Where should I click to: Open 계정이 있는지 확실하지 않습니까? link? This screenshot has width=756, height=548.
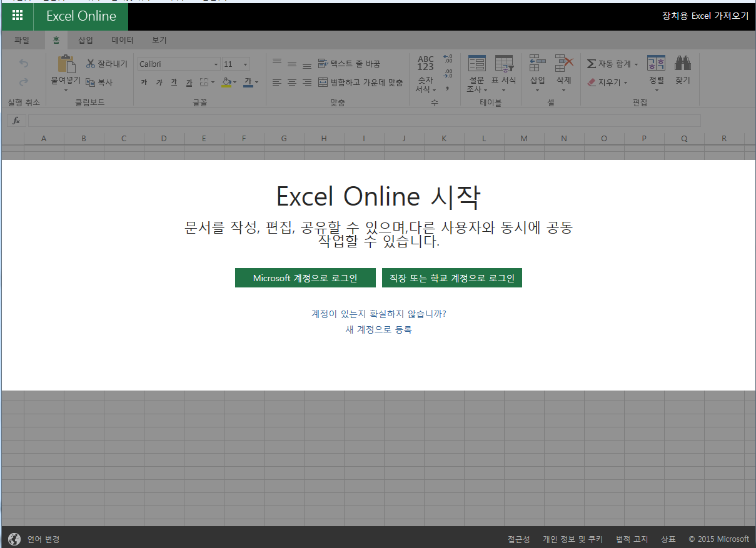379,314
